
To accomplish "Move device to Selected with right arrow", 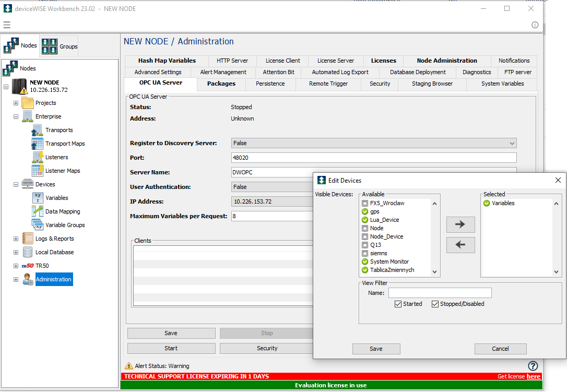I will click(460, 224).
